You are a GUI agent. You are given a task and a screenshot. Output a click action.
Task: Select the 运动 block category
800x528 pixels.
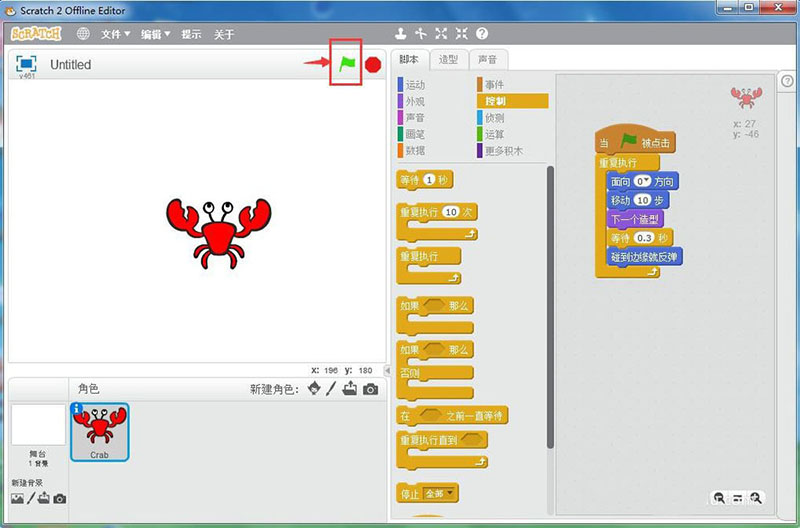(x=411, y=85)
